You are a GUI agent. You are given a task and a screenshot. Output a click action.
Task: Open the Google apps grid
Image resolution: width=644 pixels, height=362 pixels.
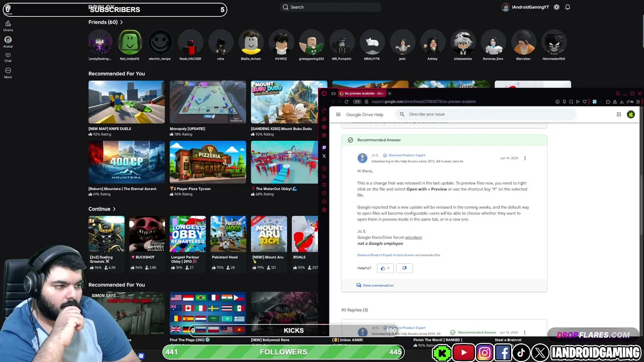(619, 115)
